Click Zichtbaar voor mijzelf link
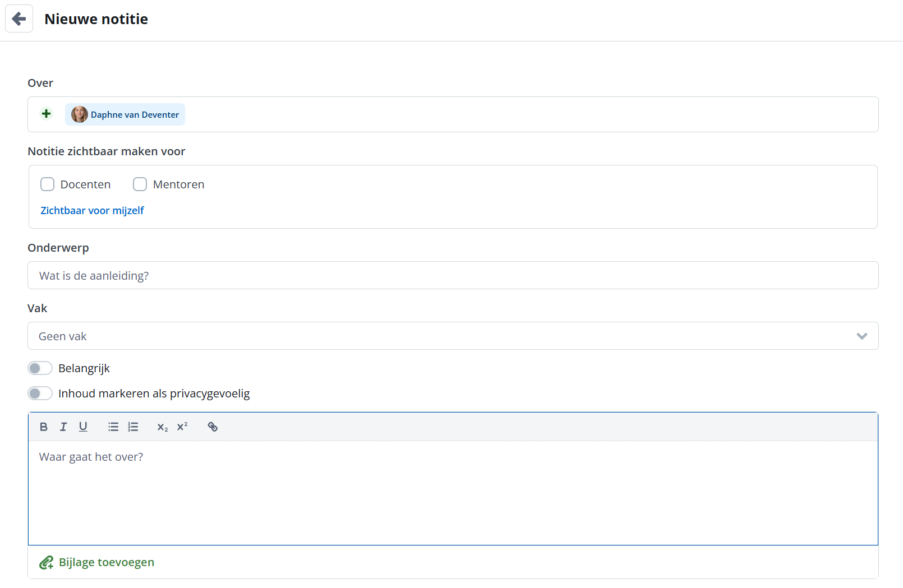Image resolution: width=903 pixels, height=588 pixels. click(92, 211)
